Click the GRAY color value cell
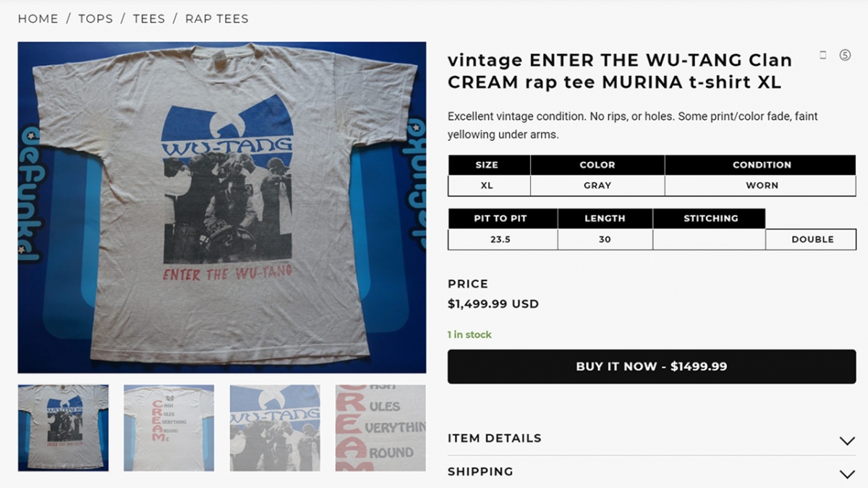This screenshot has height=488, width=868. tap(597, 186)
